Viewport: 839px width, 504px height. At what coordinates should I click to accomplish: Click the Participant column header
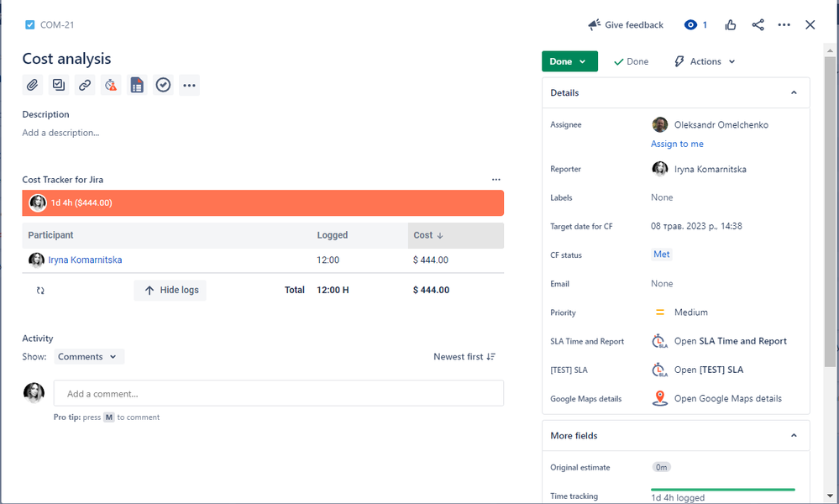tap(51, 235)
